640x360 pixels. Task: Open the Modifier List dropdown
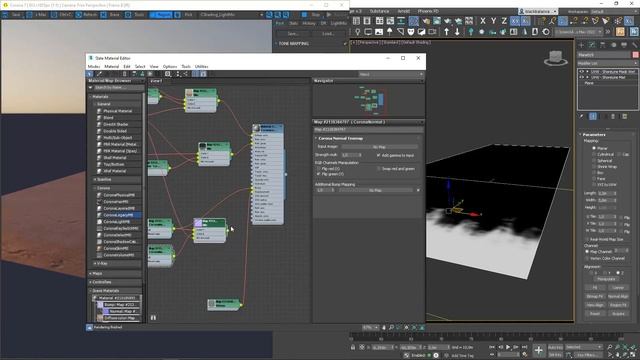(x=607, y=63)
